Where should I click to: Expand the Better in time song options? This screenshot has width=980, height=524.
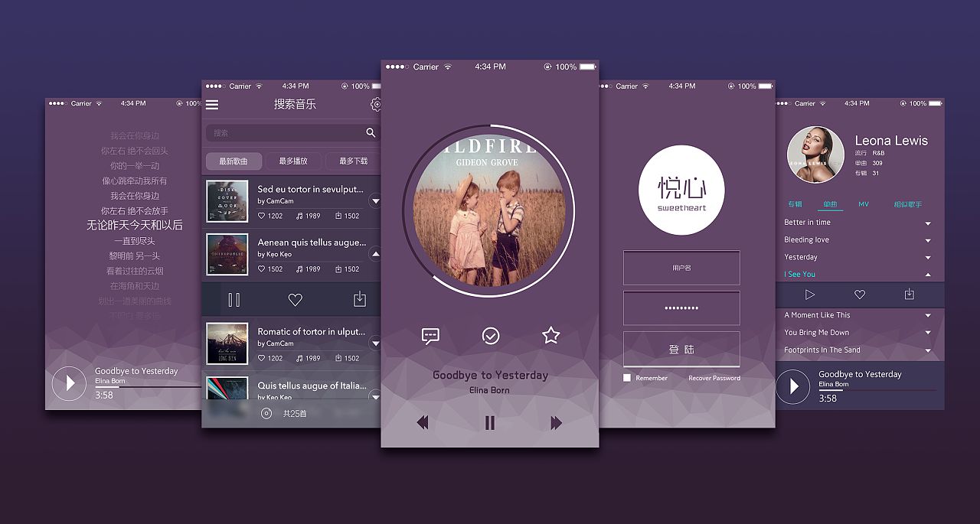click(x=928, y=223)
